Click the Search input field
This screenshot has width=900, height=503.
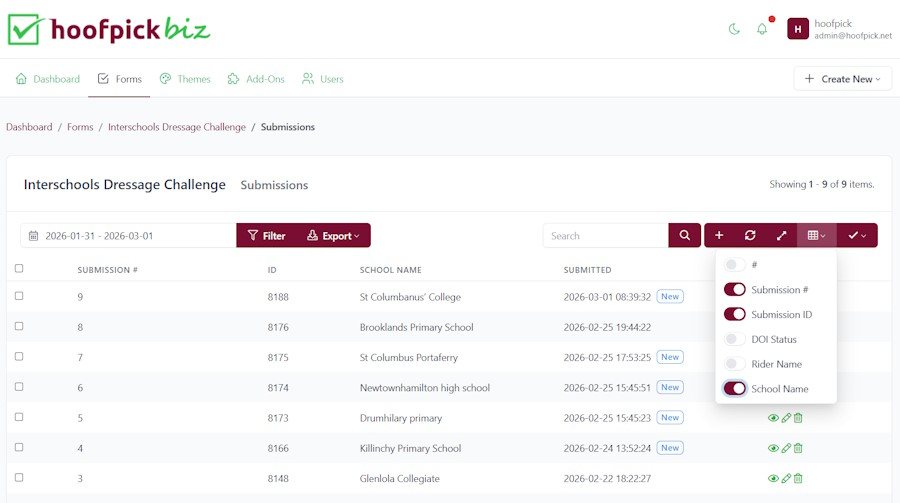click(x=606, y=235)
